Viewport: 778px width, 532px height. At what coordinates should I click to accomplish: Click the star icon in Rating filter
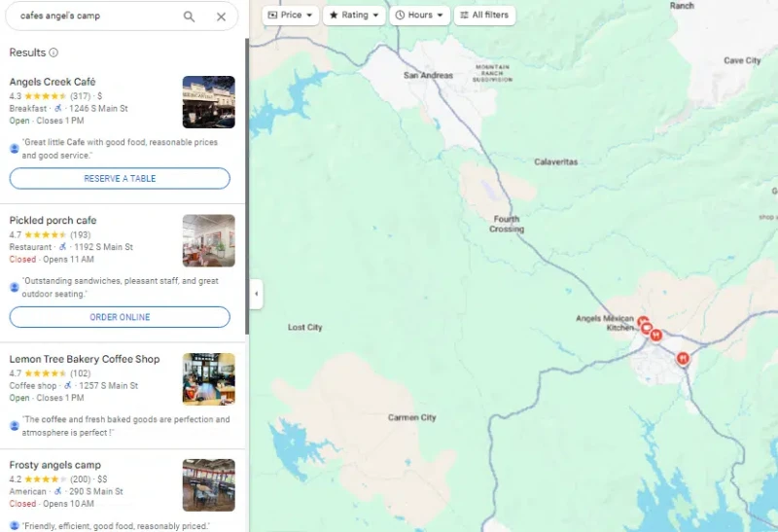click(x=334, y=15)
